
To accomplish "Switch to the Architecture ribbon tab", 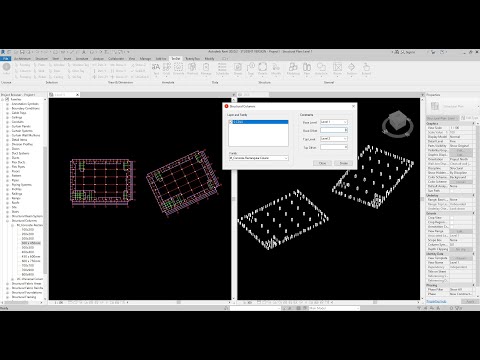I will point(22,59).
